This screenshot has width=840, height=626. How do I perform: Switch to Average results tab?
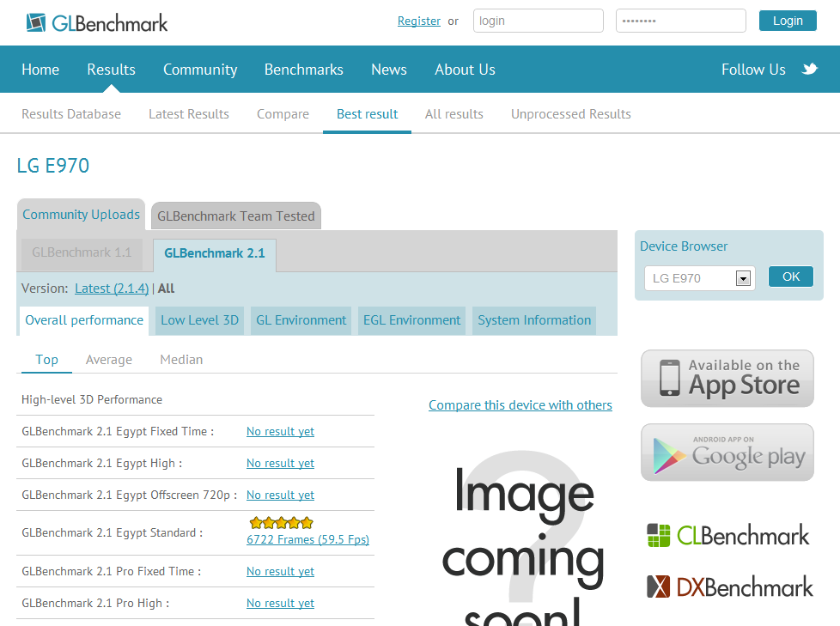109,360
